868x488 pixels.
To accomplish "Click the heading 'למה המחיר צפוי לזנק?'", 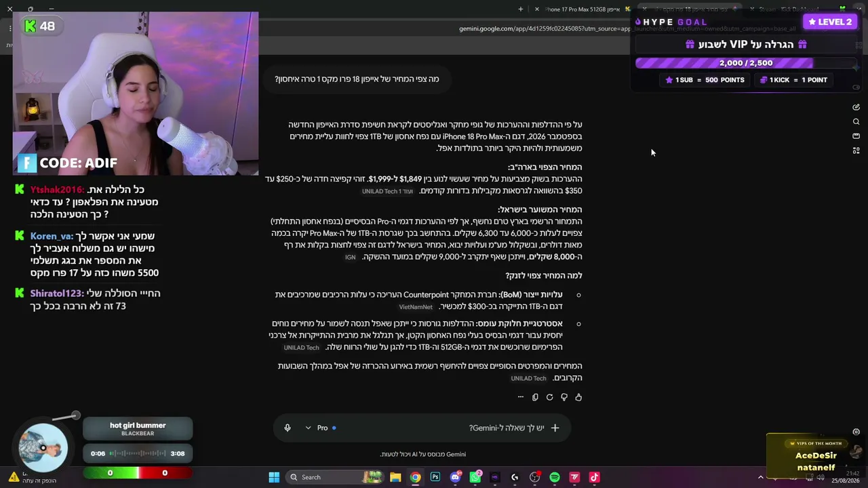I will click(x=544, y=275).
